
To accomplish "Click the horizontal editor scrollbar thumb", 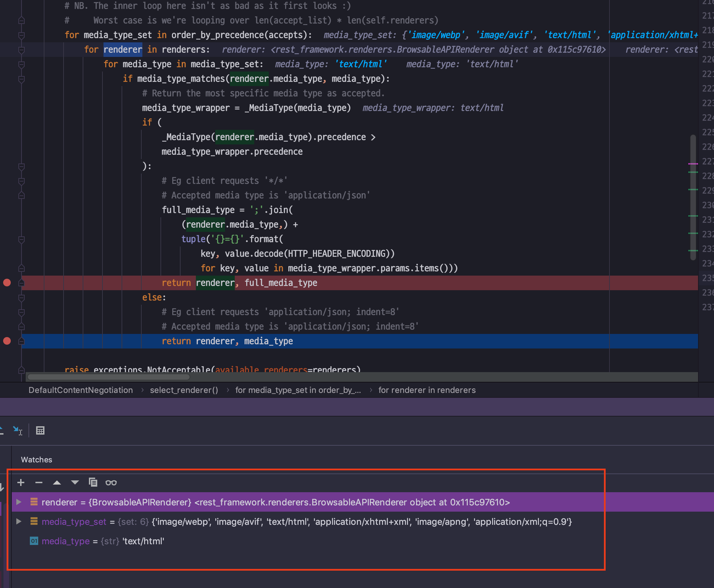I will point(108,377).
